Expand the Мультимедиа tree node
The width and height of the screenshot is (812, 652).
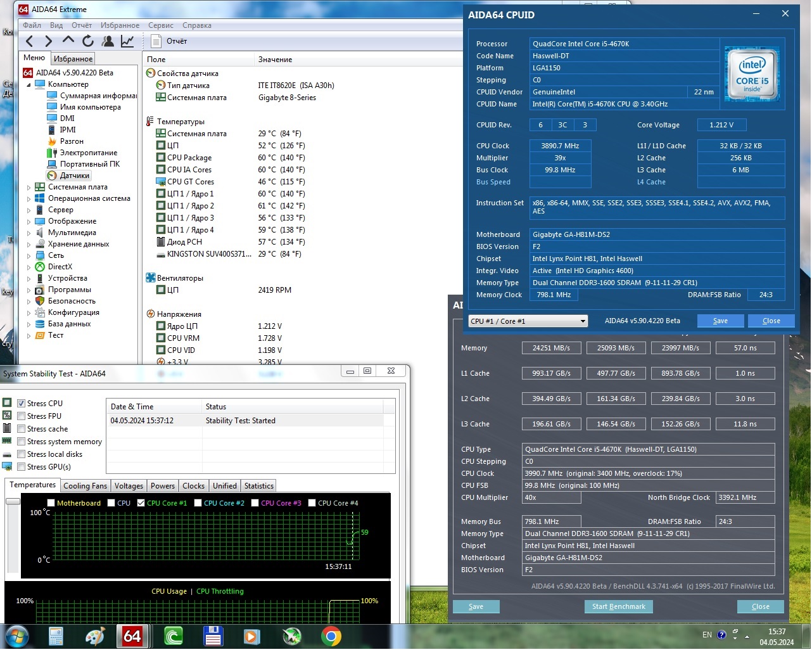[29, 233]
